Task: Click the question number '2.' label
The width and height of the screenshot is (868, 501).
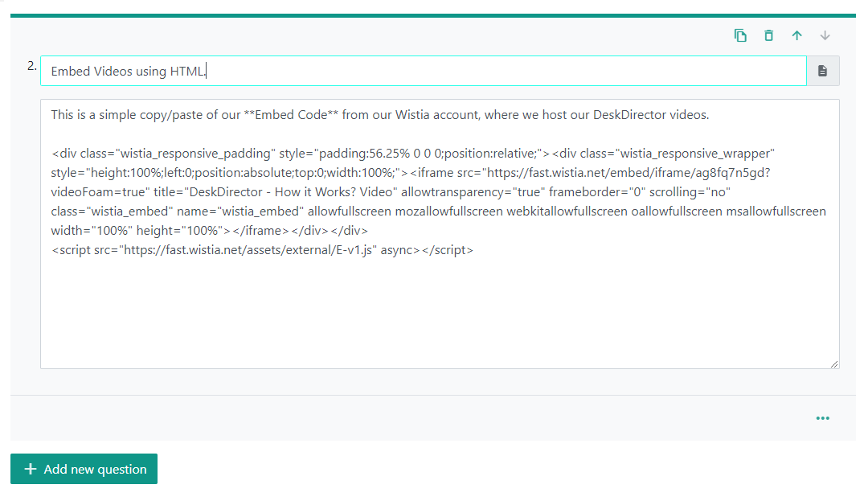Action: 32,66
